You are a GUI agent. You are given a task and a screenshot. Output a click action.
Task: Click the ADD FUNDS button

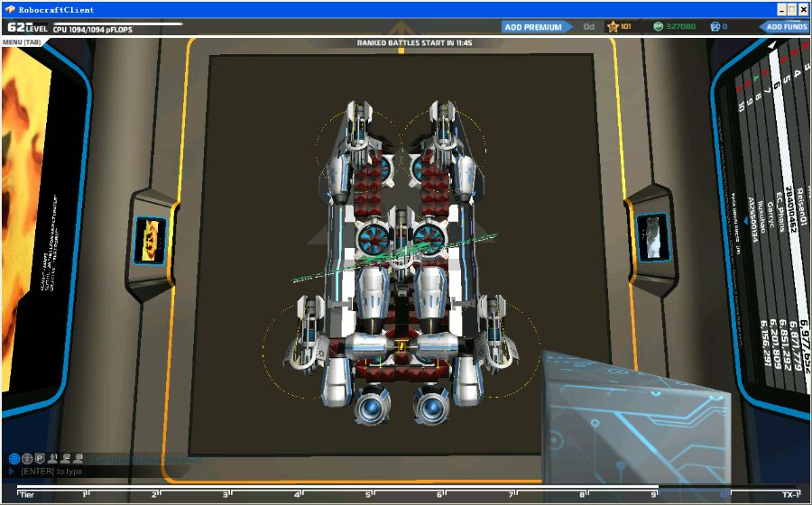pyautogui.click(x=785, y=27)
